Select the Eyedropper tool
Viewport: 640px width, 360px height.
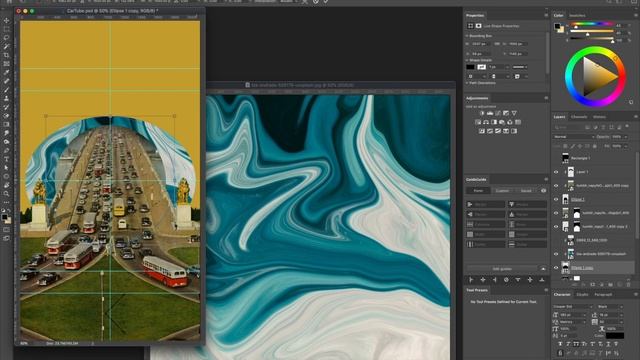pos(6,72)
